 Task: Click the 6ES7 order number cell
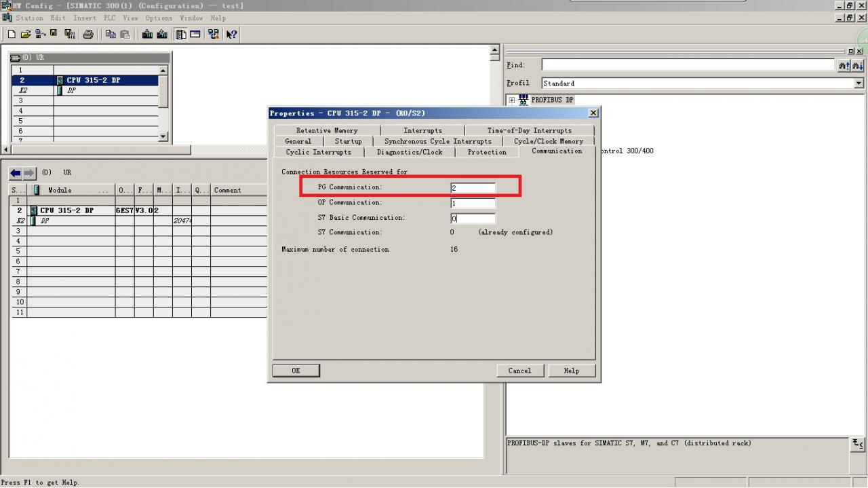(x=125, y=210)
